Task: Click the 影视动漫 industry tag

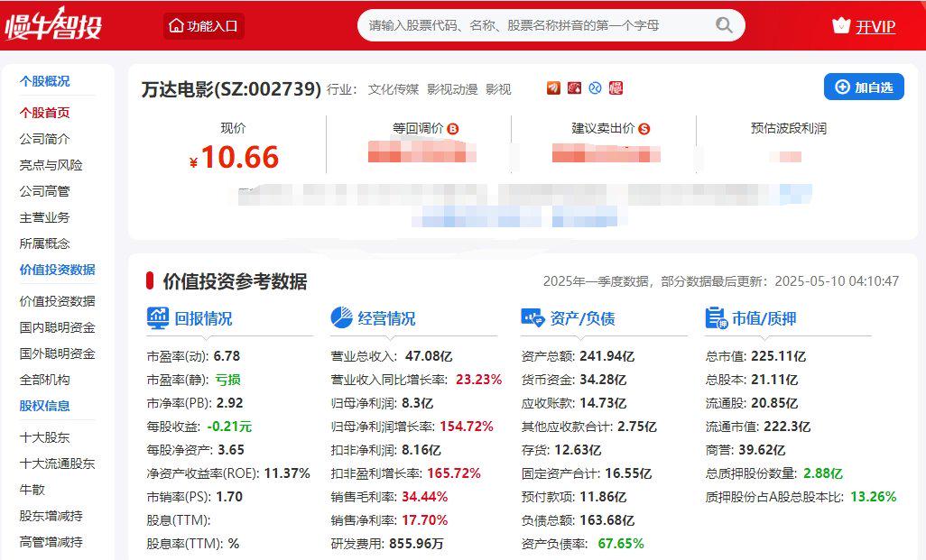Action: (x=452, y=89)
